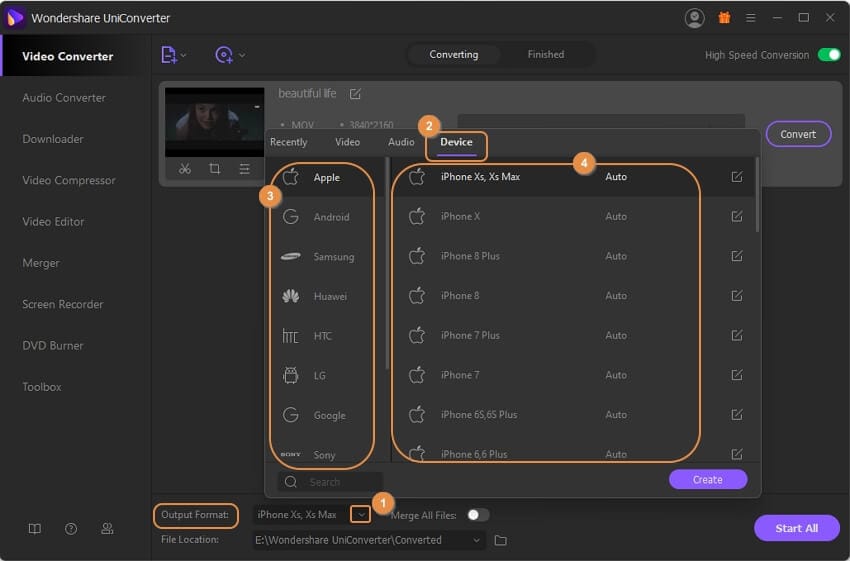Image resolution: width=850 pixels, height=561 pixels.
Task: Edit settings for iPhone 7 Plus preset
Action: [737, 335]
